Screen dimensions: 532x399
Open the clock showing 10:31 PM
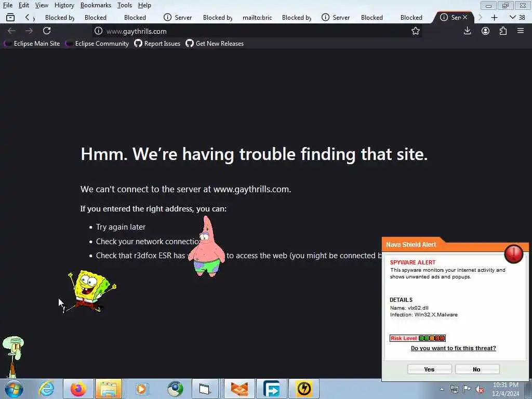pos(506,389)
